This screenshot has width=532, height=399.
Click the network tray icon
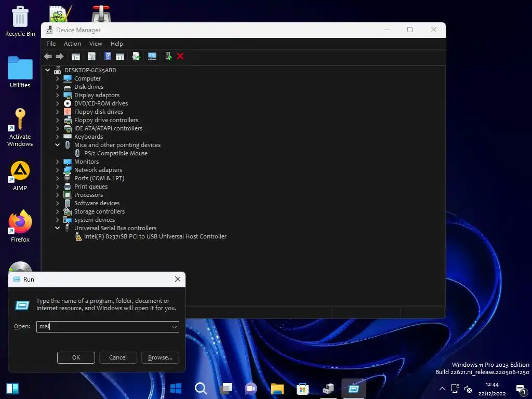(455, 389)
